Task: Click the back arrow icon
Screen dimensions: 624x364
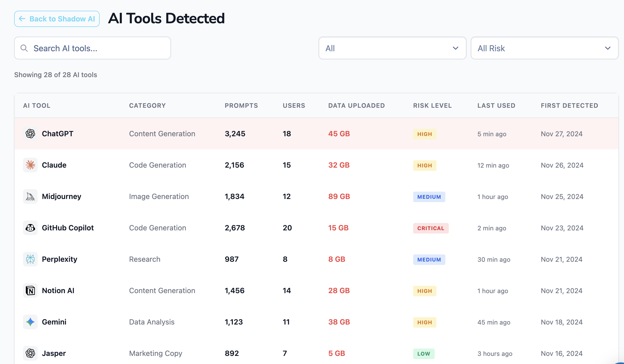Action: click(22, 19)
